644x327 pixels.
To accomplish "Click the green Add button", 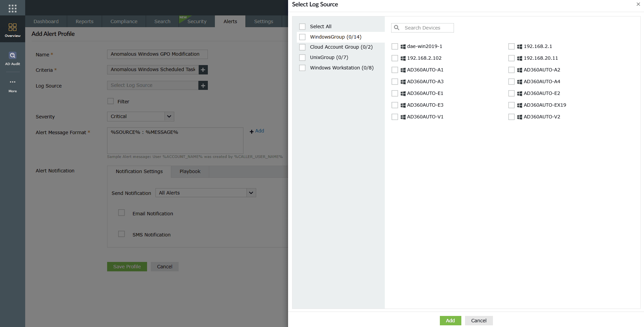I will [450, 320].
